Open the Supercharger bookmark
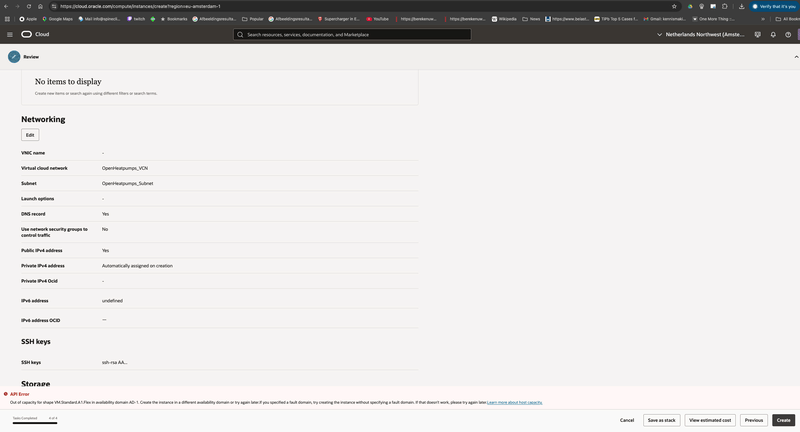The width and height of the screenshot is (800, 432). click(339, 19)
